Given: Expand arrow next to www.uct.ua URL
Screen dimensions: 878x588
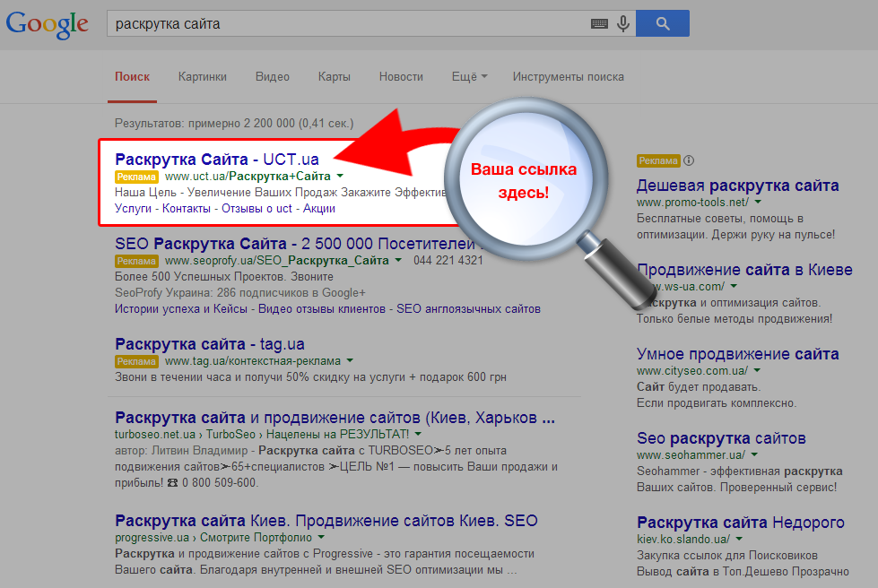Looking at the screenshot, I should click(340, 177).
